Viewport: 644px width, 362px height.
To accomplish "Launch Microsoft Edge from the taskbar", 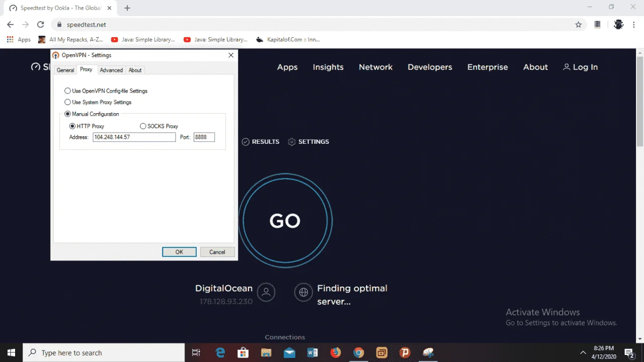I will tap(220, 352).
